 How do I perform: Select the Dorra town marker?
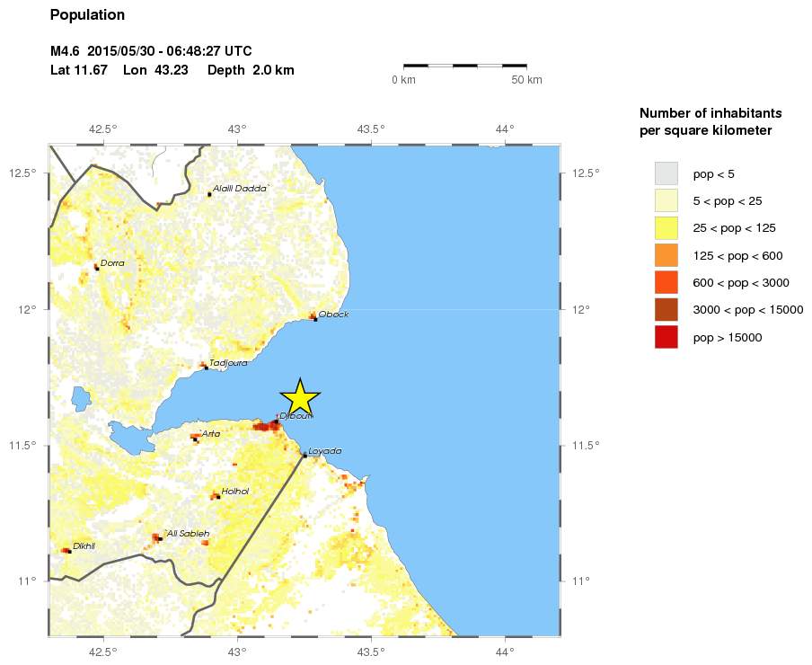tap(97, 268)
